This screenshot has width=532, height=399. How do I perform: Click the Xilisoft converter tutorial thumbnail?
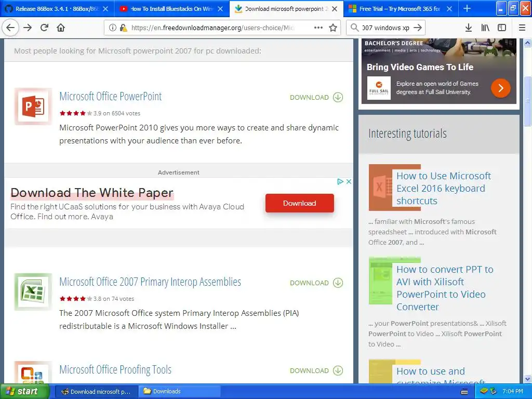point(381,281)
